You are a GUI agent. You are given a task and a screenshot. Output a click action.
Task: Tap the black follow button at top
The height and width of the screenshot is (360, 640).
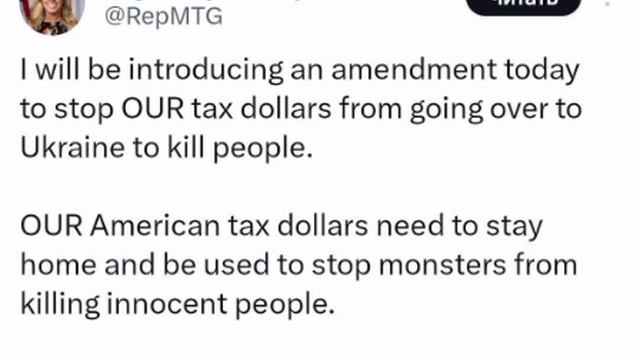[523, 6]
